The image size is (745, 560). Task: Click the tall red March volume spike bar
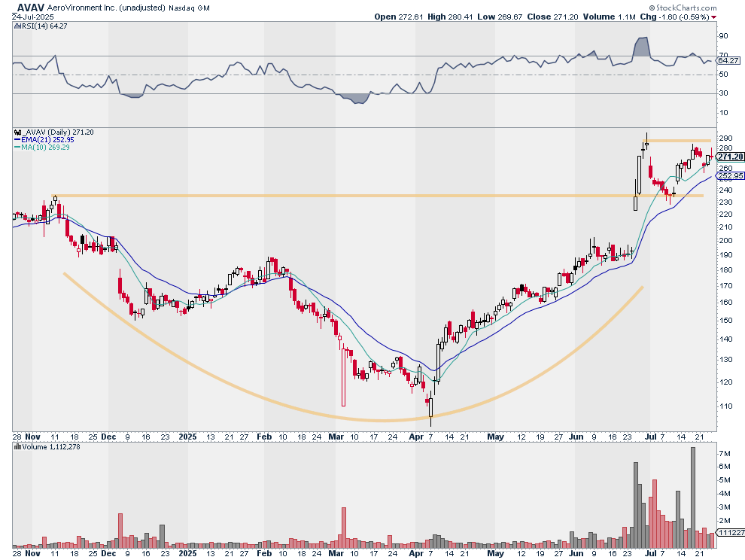pyautogui.click(x=344, y=528)
